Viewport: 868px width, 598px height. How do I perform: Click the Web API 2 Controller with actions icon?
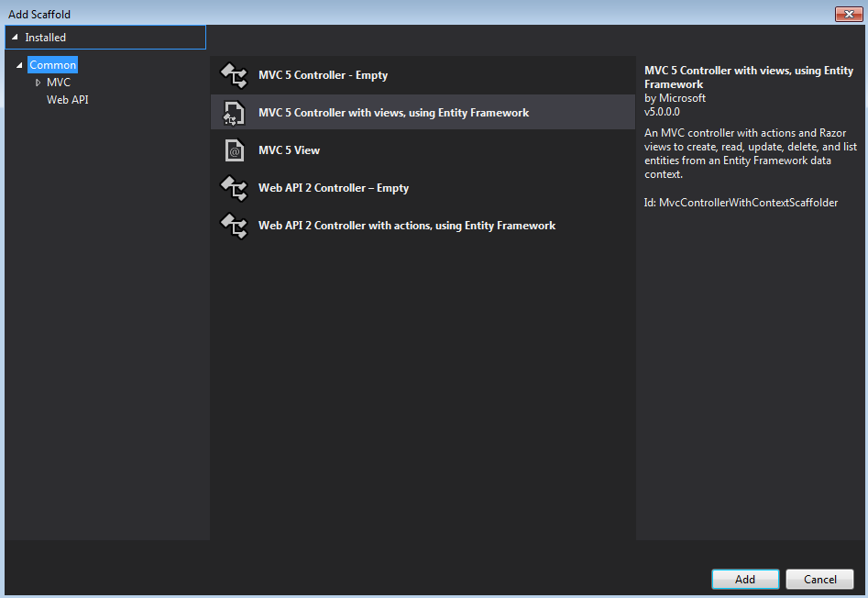[x=235, y=226]
